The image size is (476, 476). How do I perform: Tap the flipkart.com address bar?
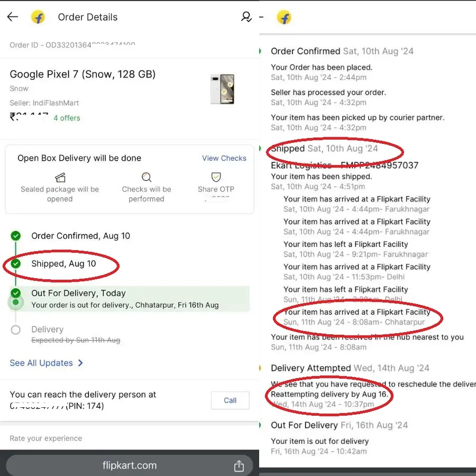[130, 465]
